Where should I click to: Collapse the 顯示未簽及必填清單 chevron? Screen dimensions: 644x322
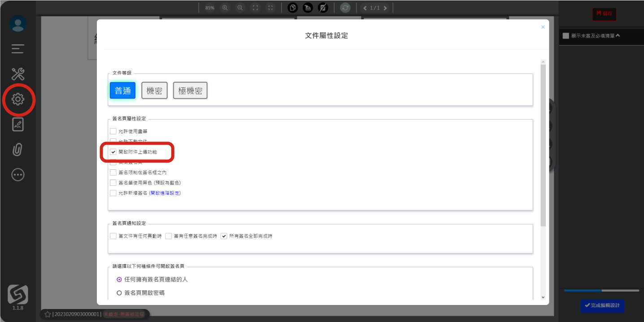click(x=618, y=35)
